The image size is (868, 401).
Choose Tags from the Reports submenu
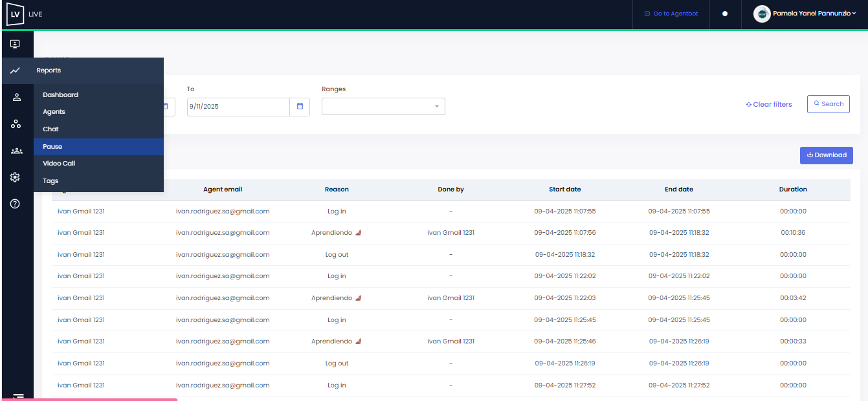(50, 181)
